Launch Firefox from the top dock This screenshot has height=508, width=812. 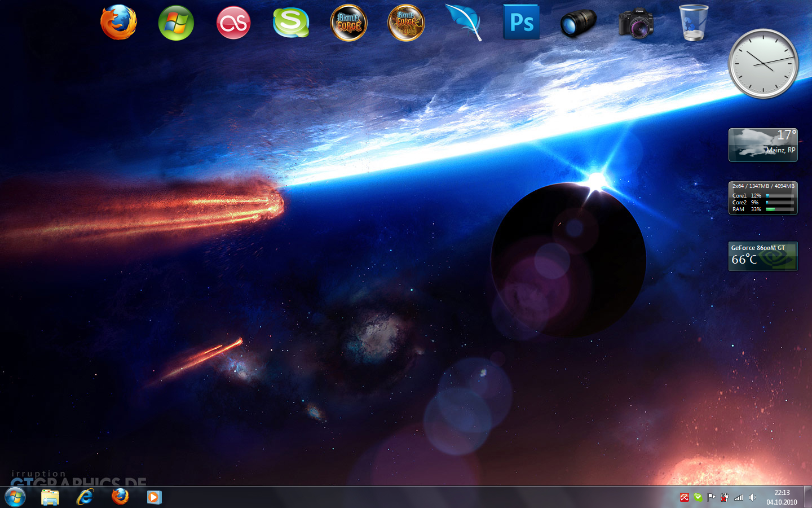pyautogui.click(x=118, y=23)
